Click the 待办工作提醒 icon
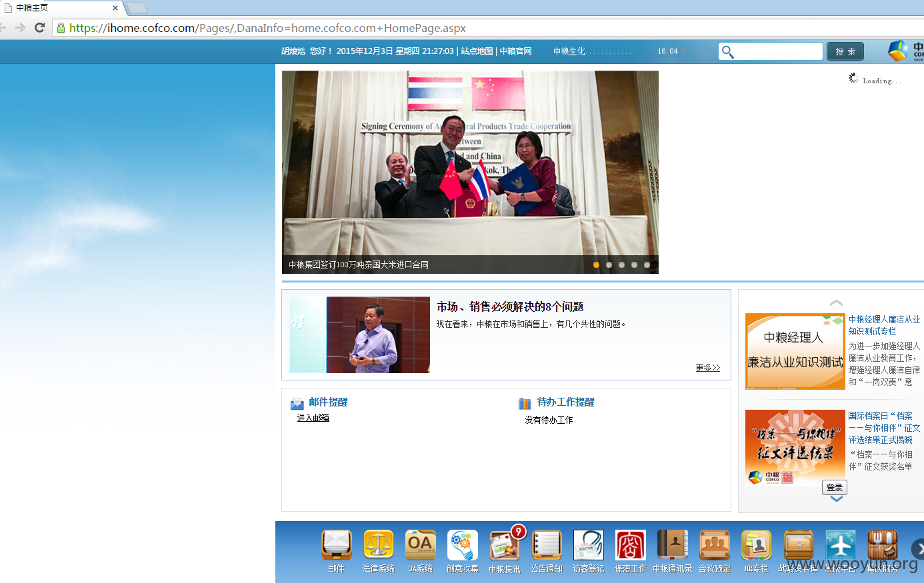 pos(525,403)
